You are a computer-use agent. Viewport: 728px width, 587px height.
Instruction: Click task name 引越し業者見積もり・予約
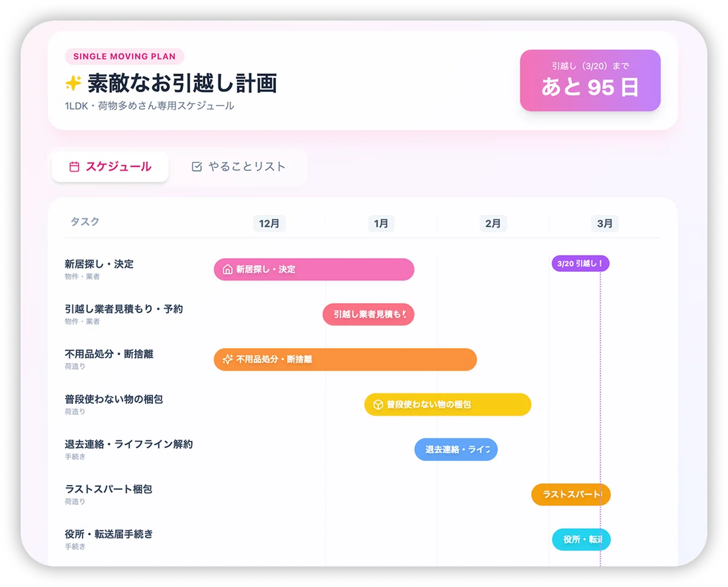pyautogui.click(x=124, y=309)
